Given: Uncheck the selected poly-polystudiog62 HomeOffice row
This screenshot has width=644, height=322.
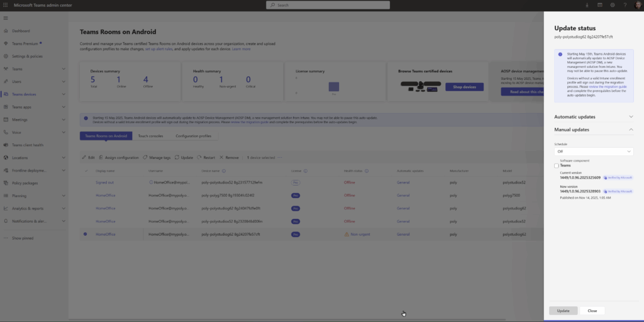Looking at the screenshot, I should click(x=86, y=234).
